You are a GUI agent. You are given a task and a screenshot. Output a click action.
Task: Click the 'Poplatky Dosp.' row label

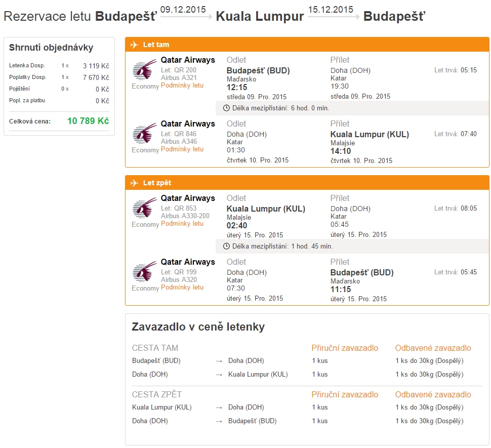coord(28,77)
